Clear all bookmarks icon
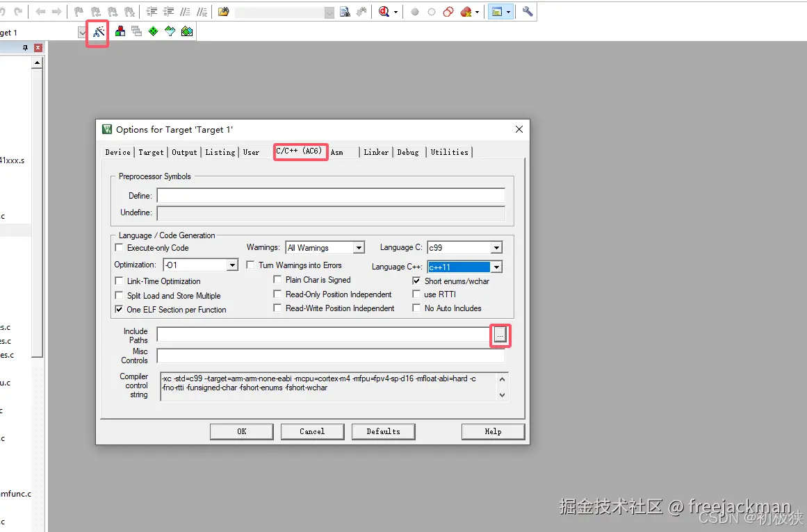The image size is (807, 532). pyautogui.click(x=130, y=11)
